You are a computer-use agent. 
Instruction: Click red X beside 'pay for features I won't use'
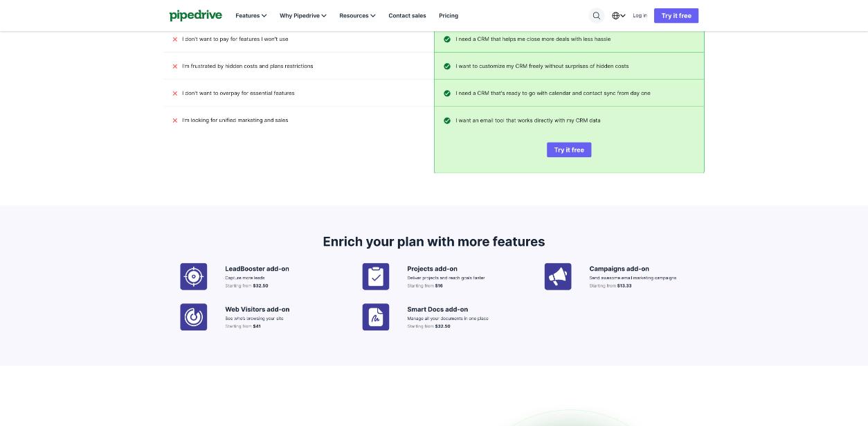(175, 39)
